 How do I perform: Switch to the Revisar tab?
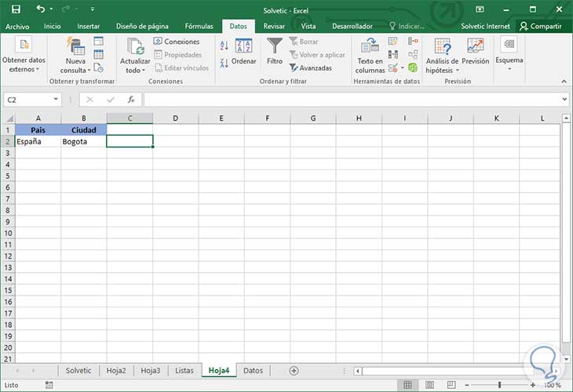(x=274, y=27)
